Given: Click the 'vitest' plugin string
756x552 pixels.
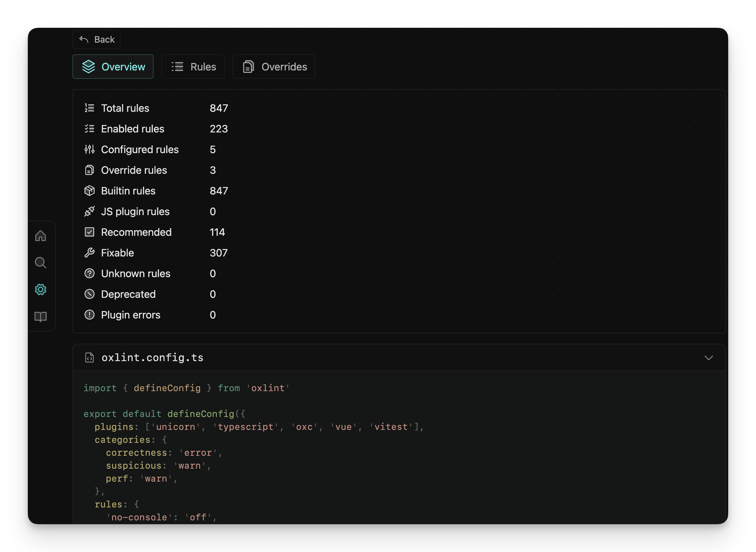Looking at the screenshot, I should 391,427.
